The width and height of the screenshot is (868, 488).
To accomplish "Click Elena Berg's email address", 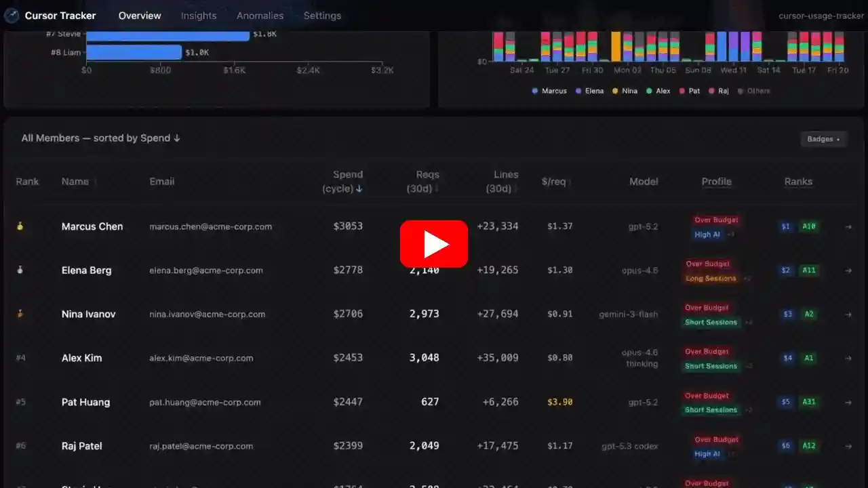I will pos(206,270).
